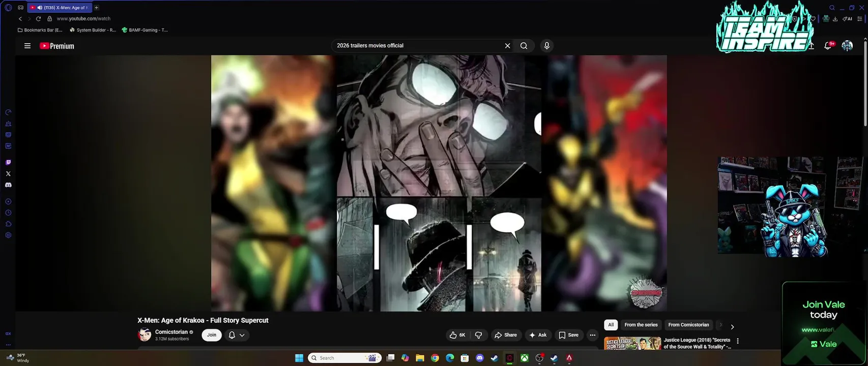
Task: Open the Player icon in sidebar
Action: (8, 202)
